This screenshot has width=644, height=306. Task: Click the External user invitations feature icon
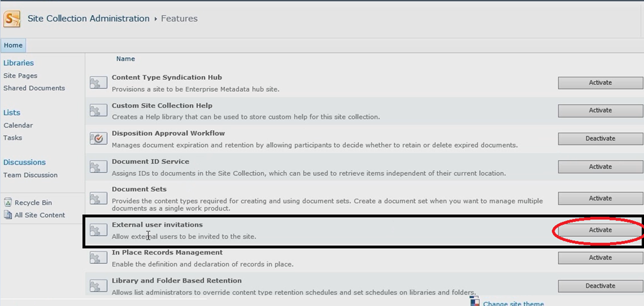point(99,230)
